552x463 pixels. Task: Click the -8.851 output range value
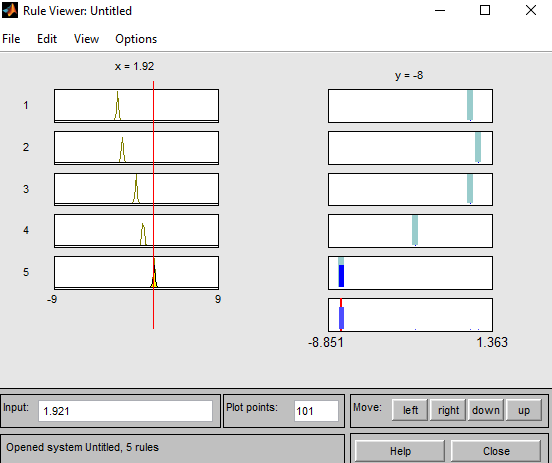[326, 342]
